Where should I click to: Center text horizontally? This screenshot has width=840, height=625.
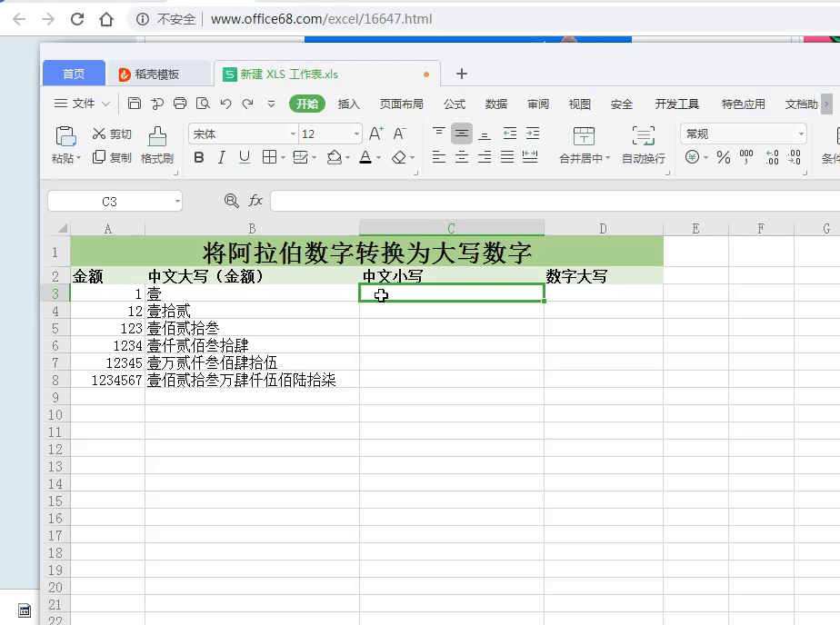pos(461,157)
